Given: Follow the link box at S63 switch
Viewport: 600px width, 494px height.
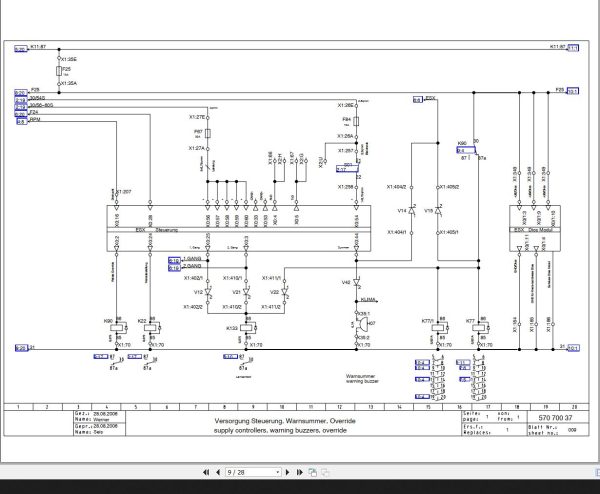Looking at the screenshot, I should pyautogui.click(x=347, y=169).
